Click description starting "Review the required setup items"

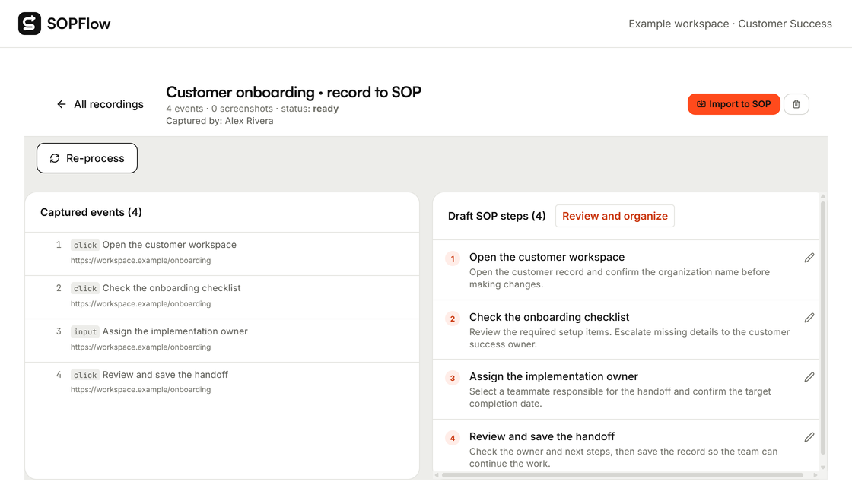click(x=629, y=338)
